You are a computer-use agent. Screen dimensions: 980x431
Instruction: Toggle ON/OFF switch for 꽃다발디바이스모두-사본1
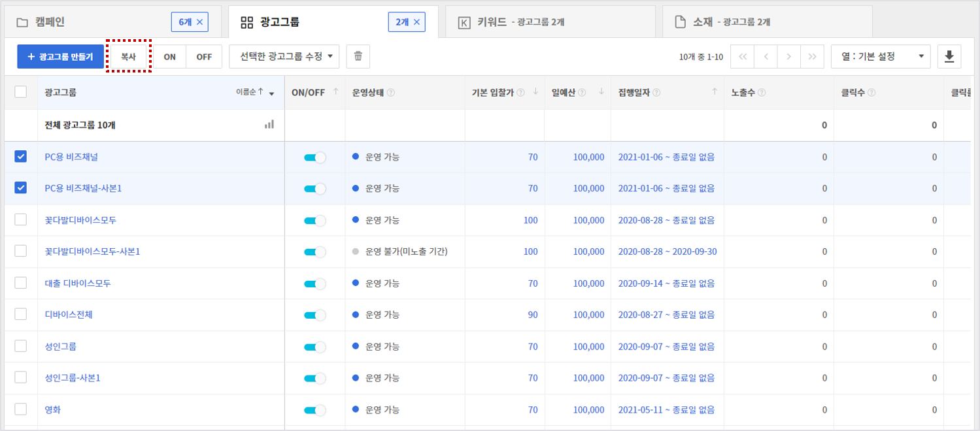click(x=314, y=252)
